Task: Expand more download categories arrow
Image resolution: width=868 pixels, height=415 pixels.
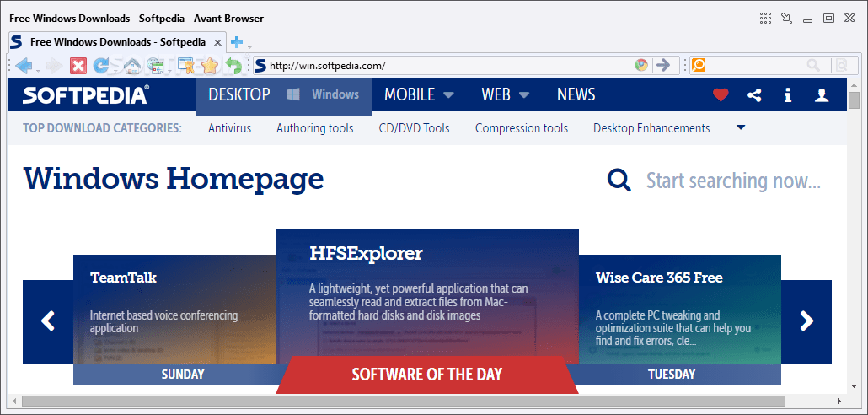Action: click(x=742, y=127)
